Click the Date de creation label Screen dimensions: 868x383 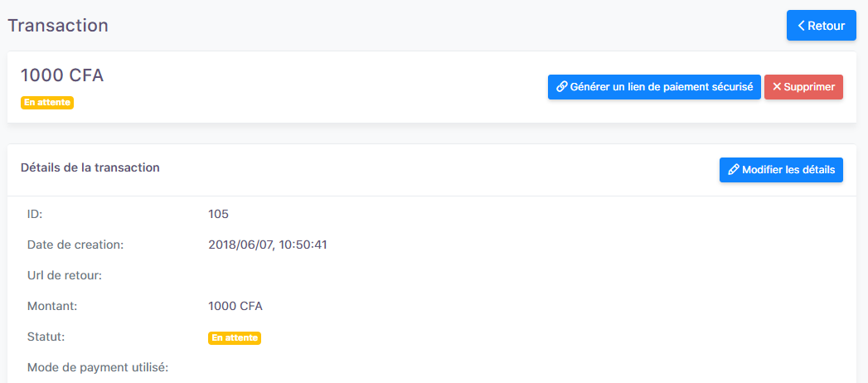(x=75, y=245)
